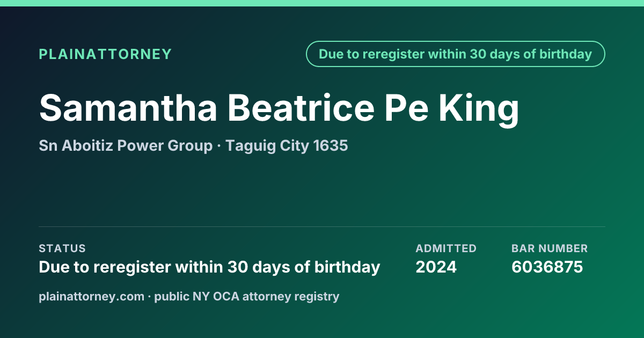Click the public NY OCA attorney registry text
Screen dimensions: 644x338
coord(247,296)
